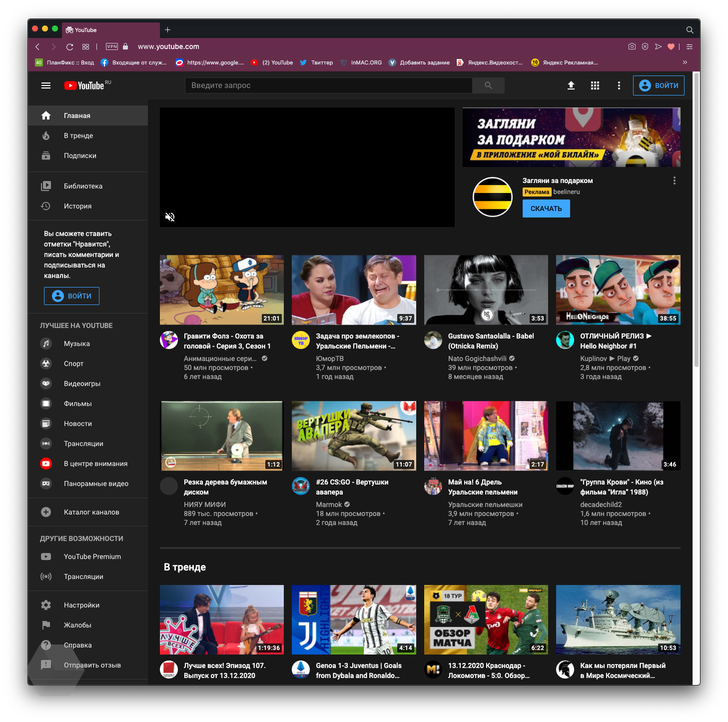This screenshot has height=722, width=728.
Task: Click the Трансляции icon under Лучшее на YouTube
Action: pyautogui.click(x=46, y=443)
